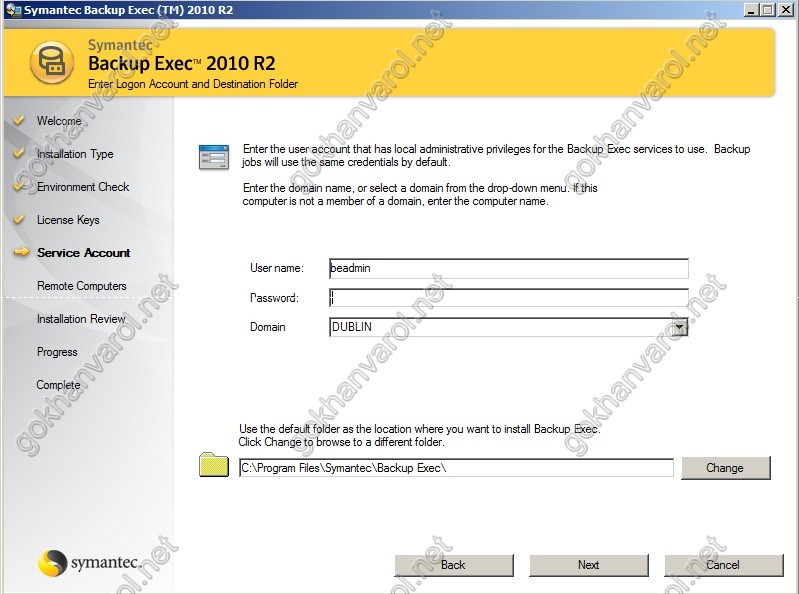This screenshot has width=799, height=594.
Task: Click into the Password field
Action: coord(508,298)
